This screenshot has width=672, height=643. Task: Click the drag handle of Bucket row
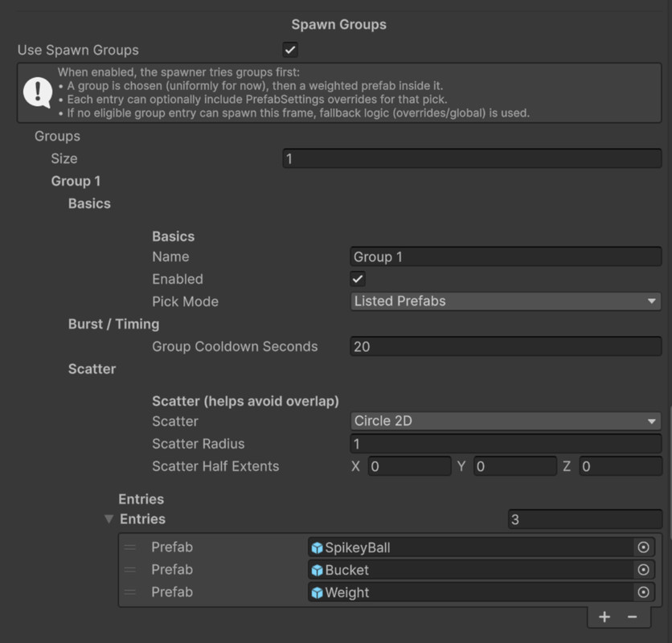tap(130, 570)
